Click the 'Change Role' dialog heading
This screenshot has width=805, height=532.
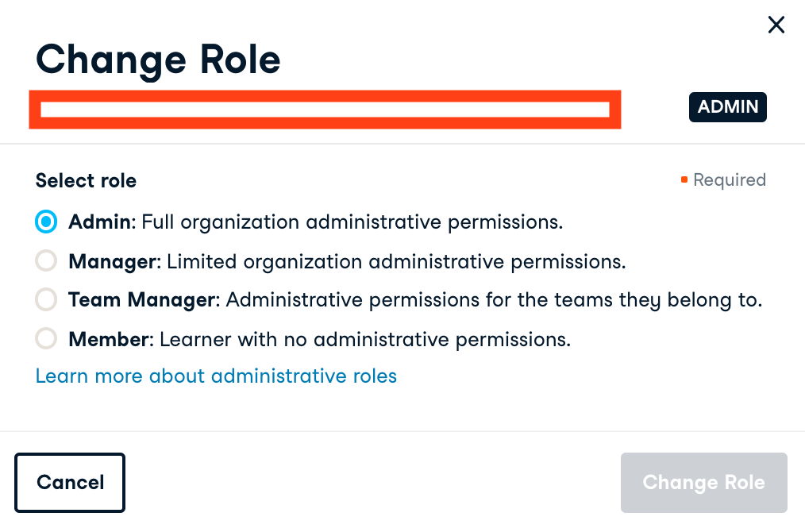(158, 60)
